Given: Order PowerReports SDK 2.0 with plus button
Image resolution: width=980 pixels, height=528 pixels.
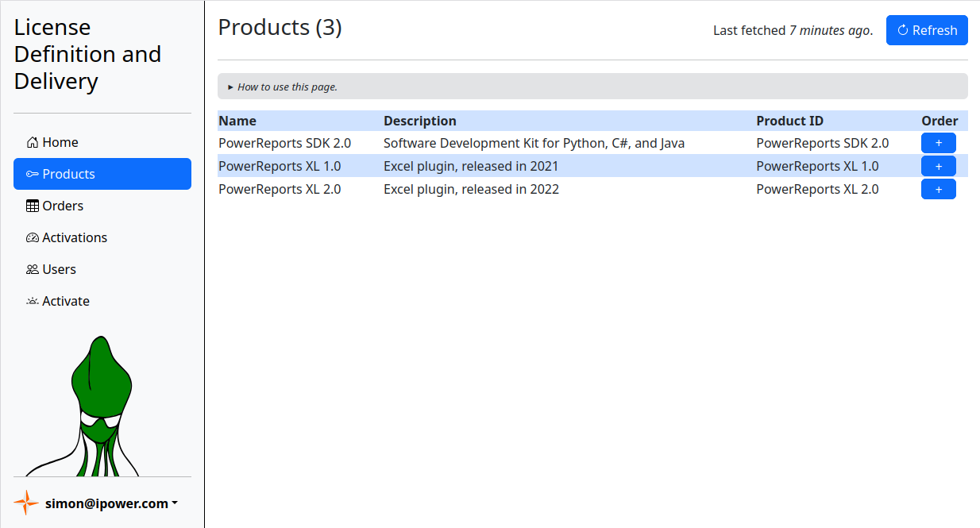Looking at the screenshot, I should 938,143.
